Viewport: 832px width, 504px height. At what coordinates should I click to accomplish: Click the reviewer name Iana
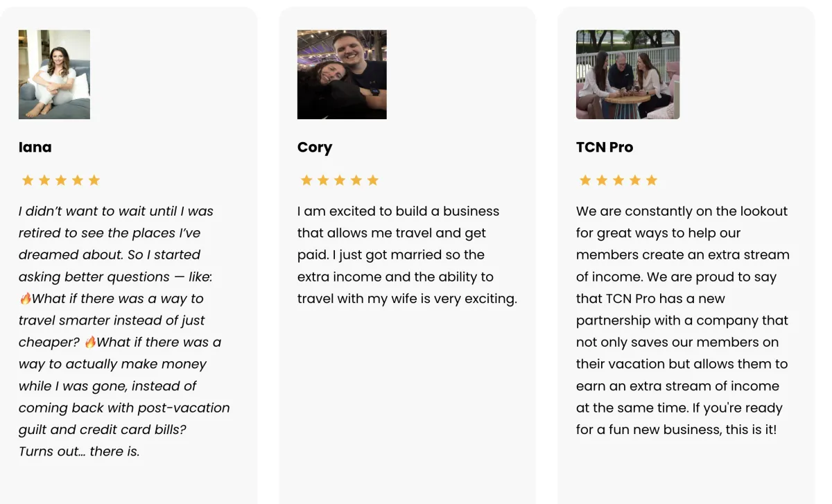[35, 147]
